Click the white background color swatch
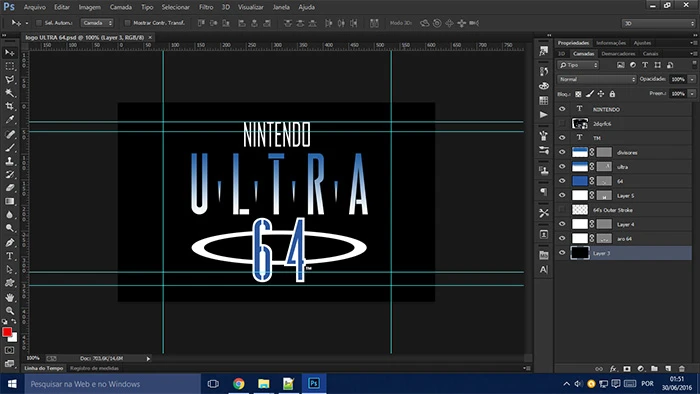Screen dimensions: 700x394 tap(13, 338)
